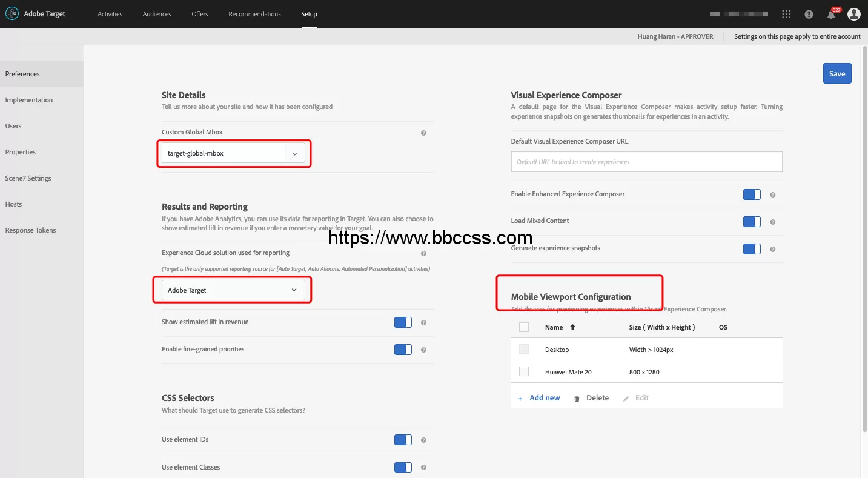Toggle Show estimated lift in revenue

tap(403, 322)
